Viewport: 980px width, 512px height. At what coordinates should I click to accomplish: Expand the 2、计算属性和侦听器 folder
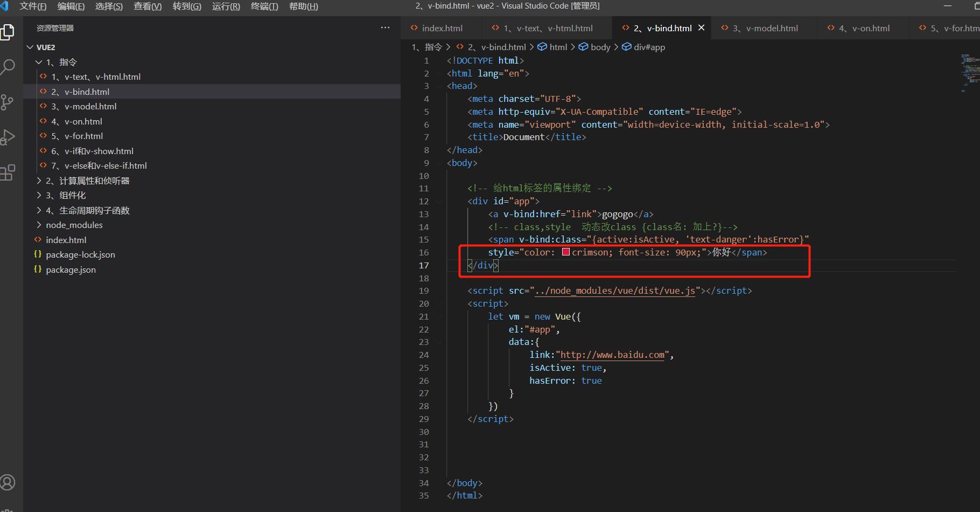(x=39, y=181)
